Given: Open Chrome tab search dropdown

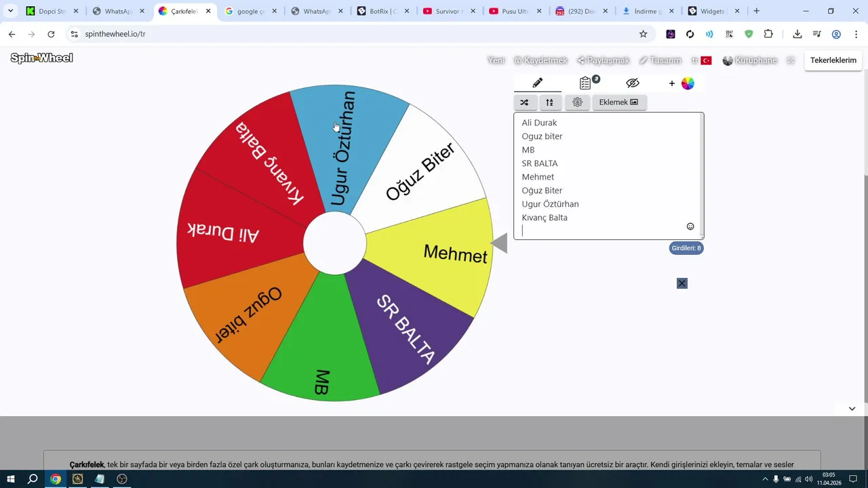Looking at the screenshot, I should click(10, 11).
